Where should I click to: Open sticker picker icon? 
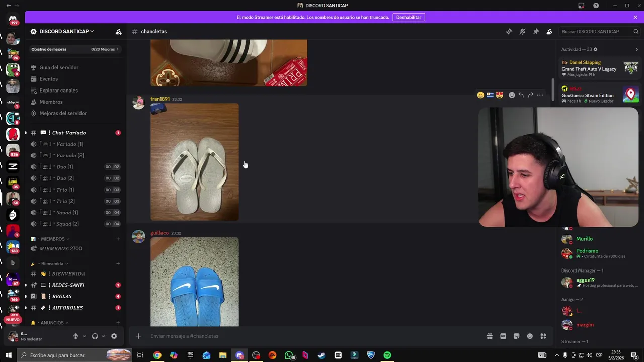click(x=516, y=336)
